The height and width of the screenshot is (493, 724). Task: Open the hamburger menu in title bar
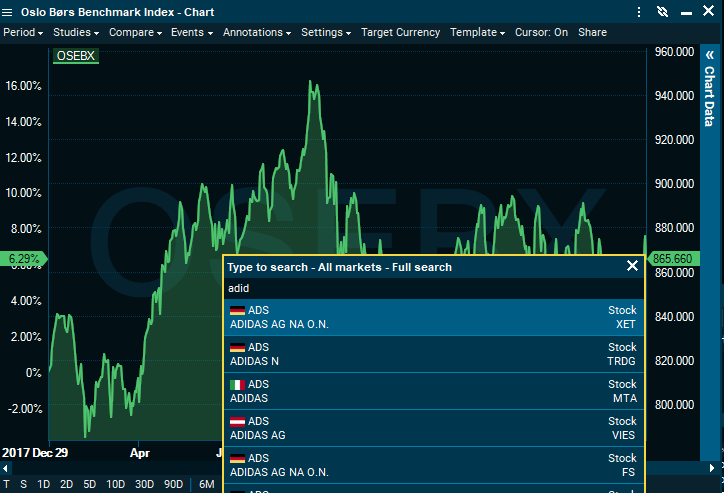(x=9, y=12)
